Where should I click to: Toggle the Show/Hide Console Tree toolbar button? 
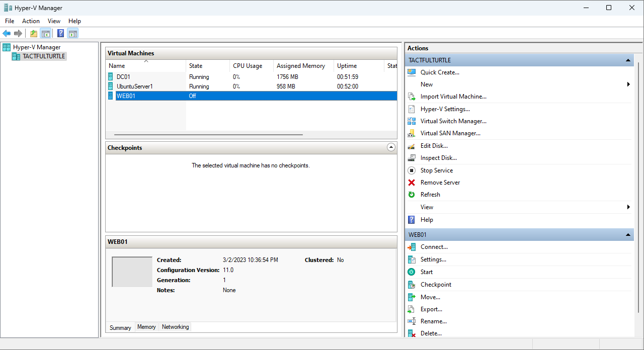(x=46, y=33)
